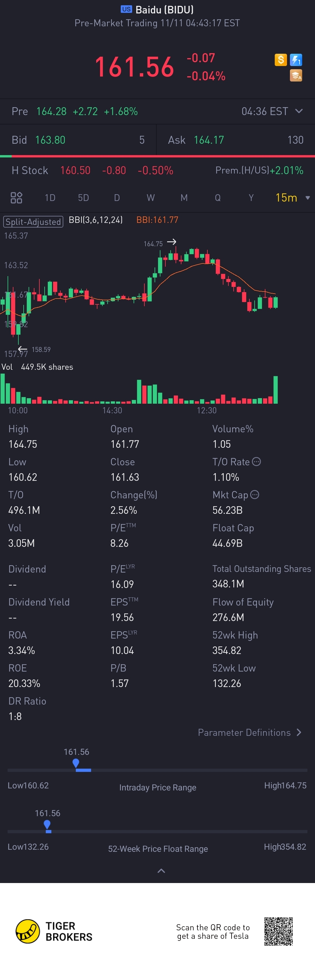Toggle the Split-Adjusted label

[33, 222]
